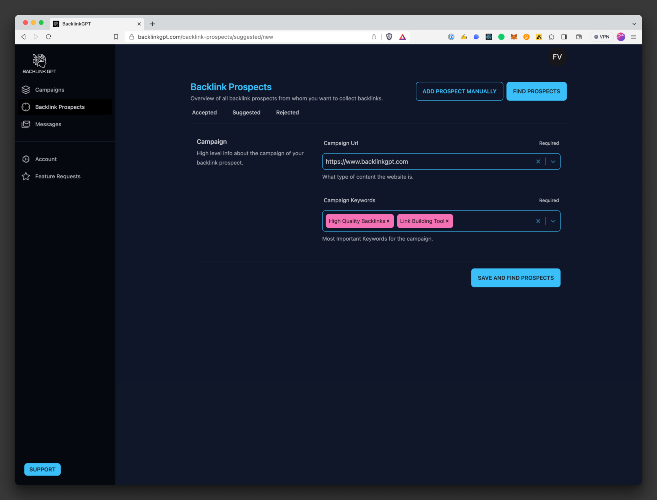Open the Brave wallet icon
657x500 pixels.
pyautogui.click(x=579, y=37)
